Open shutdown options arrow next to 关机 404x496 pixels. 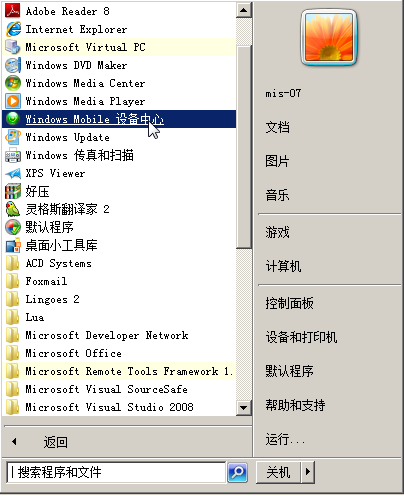tap(308, 472)
